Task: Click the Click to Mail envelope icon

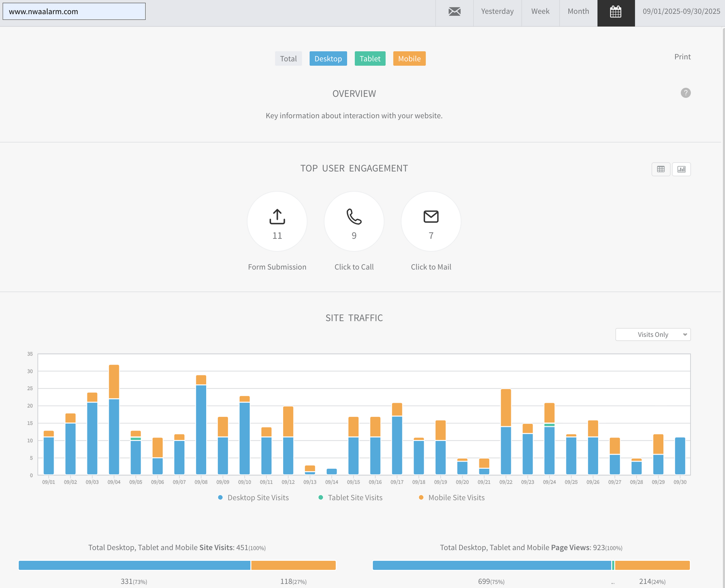Action: click(x=431, y=217)
